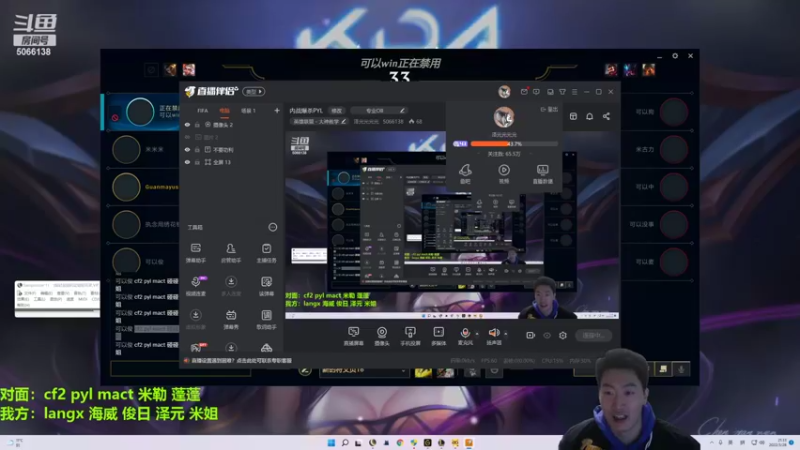Open the 多人连麦 tool
The image size is (800, 450).
click(x=231, y=286)
